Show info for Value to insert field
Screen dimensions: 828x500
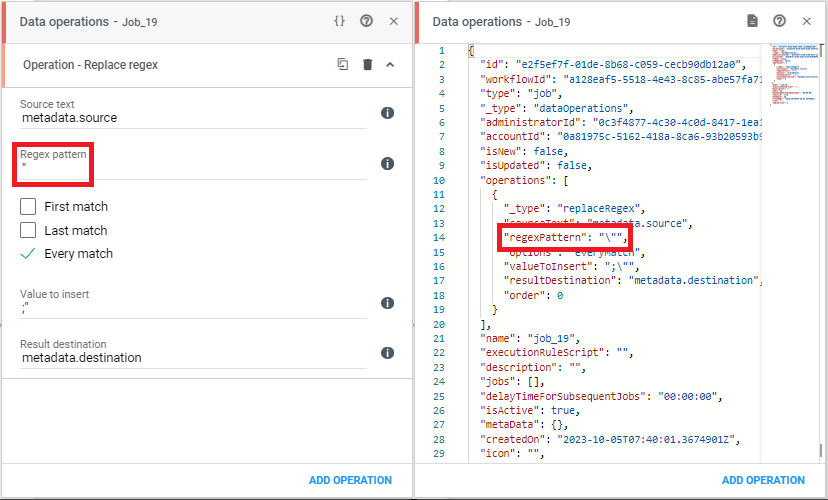387,303
